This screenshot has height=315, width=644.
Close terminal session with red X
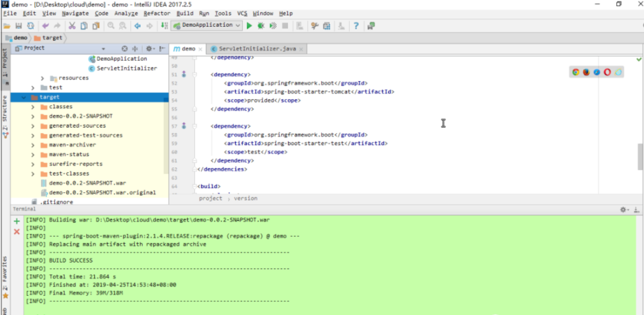[x=17, y=231]
